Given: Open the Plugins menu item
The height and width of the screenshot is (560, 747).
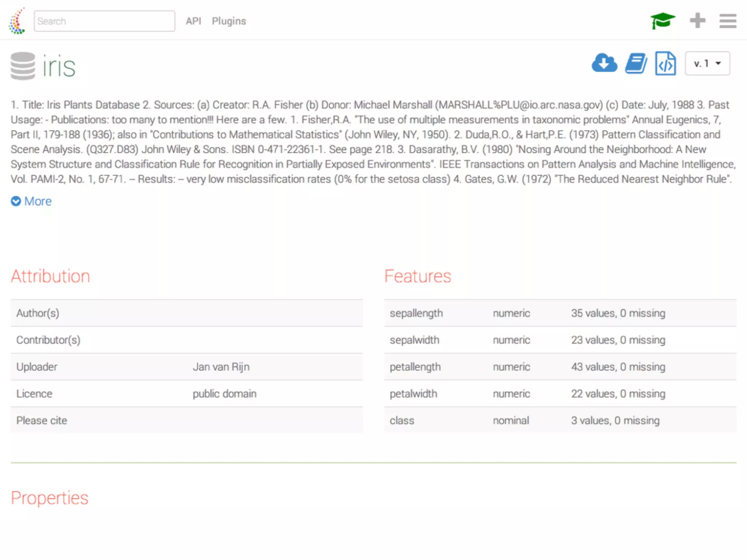Looking at the screenshot, I should 229,21.
